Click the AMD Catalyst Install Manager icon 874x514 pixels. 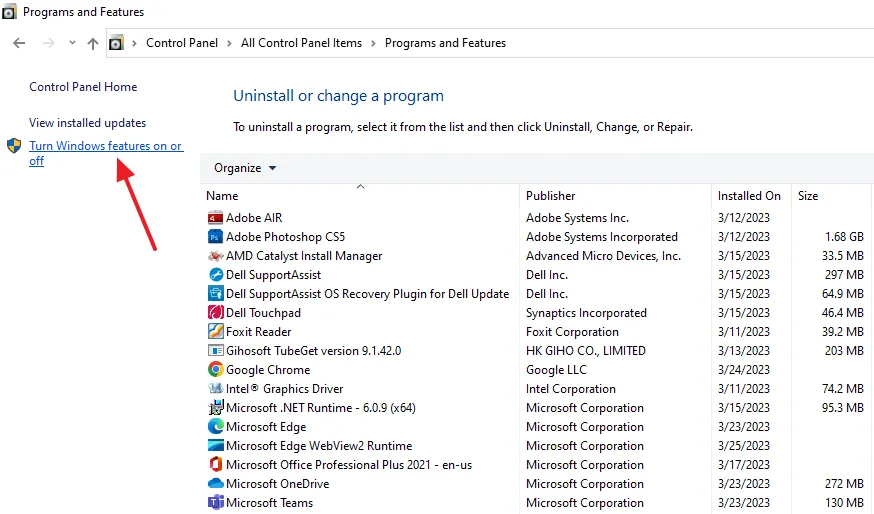215,256
